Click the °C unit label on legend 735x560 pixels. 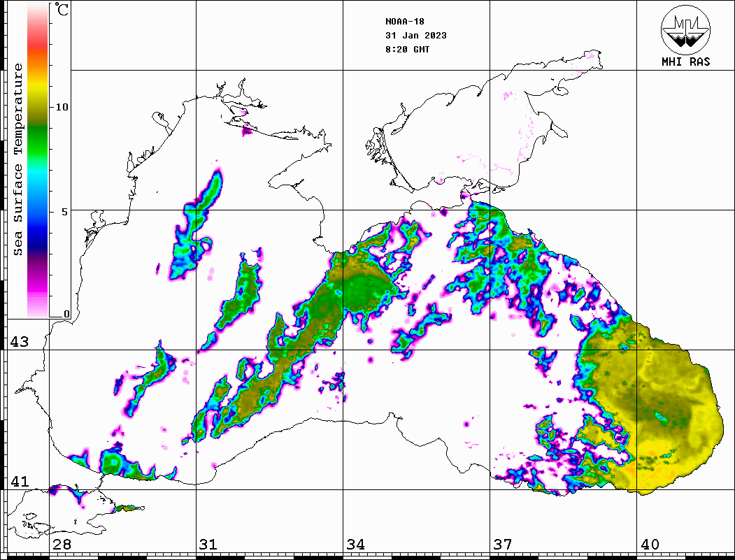click(x=62, y=9)
